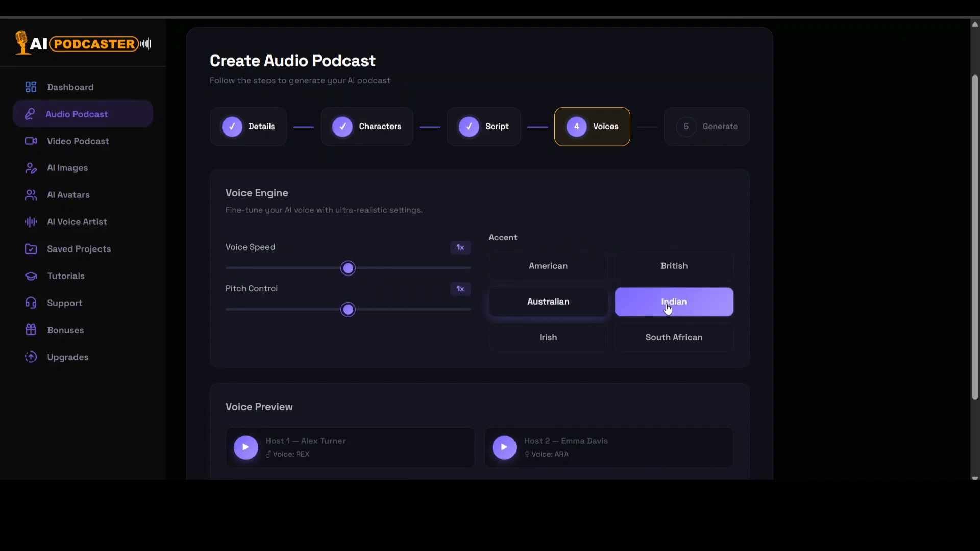Screen dimensions: 980x551
Task: Click the scrollbar up arrow
Action: pos(975,24)
